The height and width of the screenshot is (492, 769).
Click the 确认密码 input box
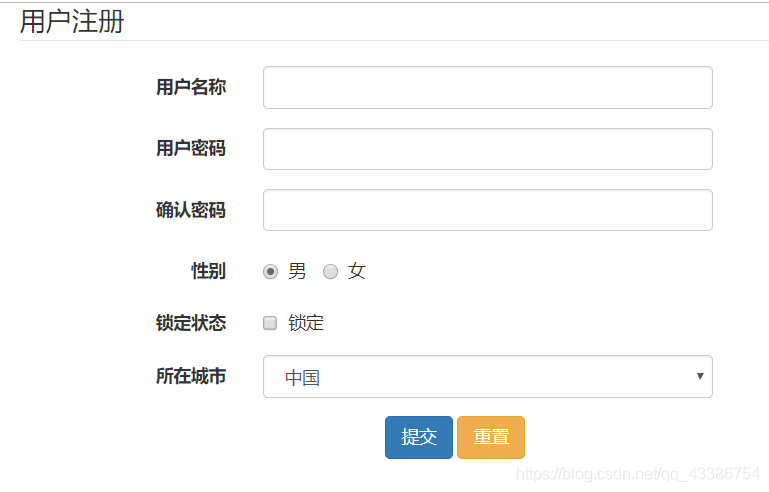487,210
